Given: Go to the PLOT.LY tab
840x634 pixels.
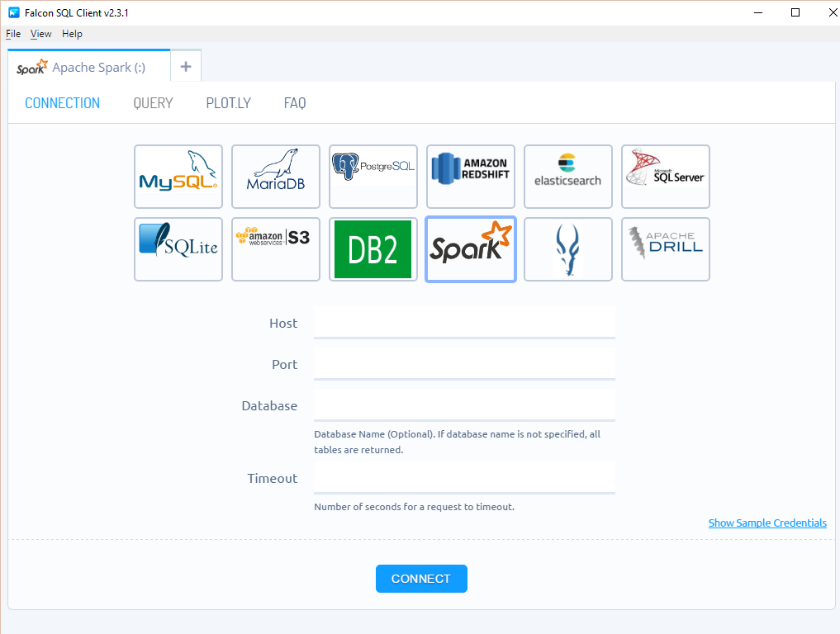Looking at the screenshot, I should click(x=229, y=103).
